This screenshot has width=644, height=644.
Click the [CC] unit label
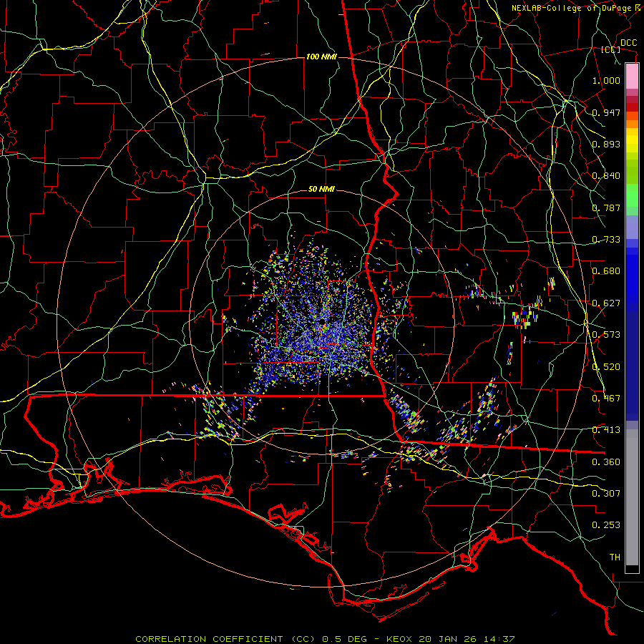coord(611,49)
